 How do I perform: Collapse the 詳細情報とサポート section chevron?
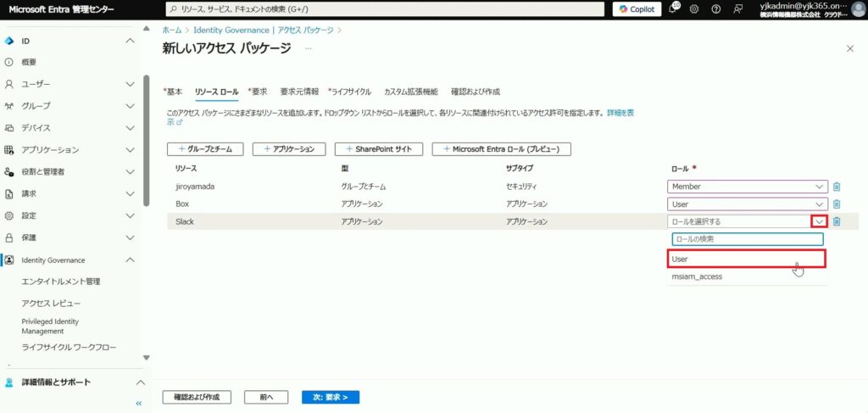click(141, 382)
